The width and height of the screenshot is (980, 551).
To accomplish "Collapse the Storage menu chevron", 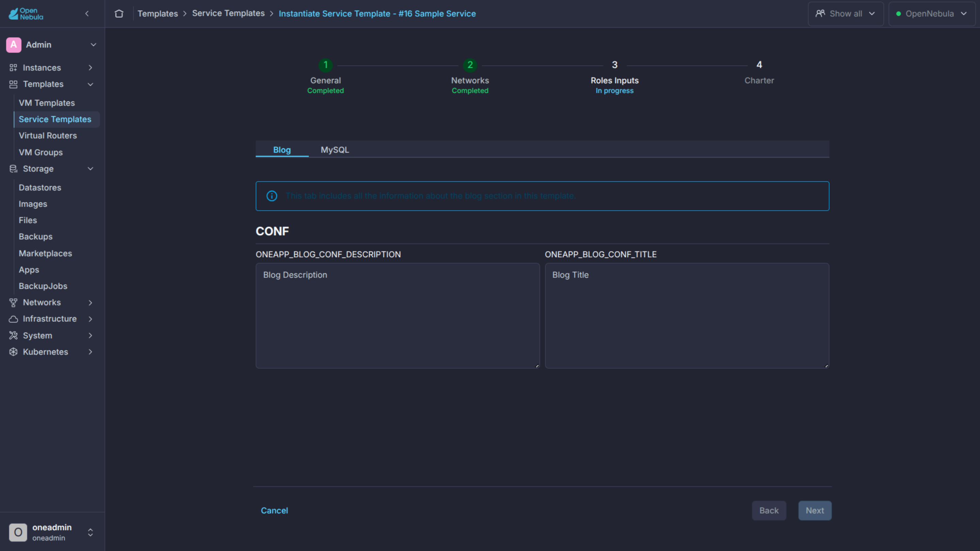I will [x=91, y=169].
